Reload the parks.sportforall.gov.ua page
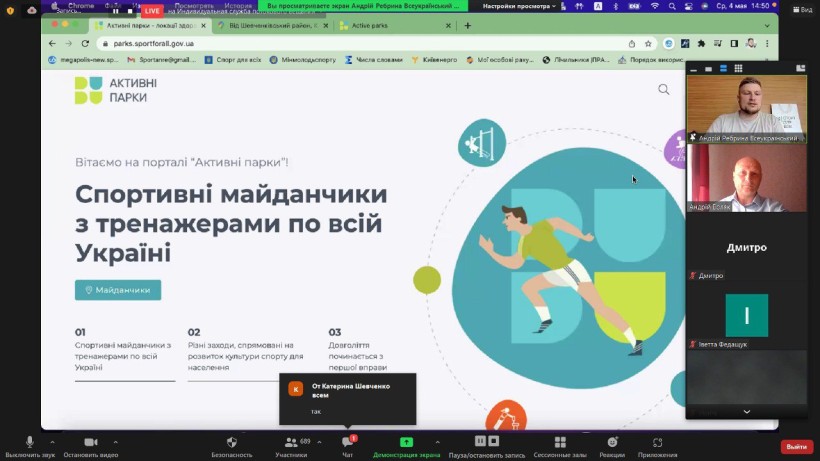820x461 pixels. point(85,43)
